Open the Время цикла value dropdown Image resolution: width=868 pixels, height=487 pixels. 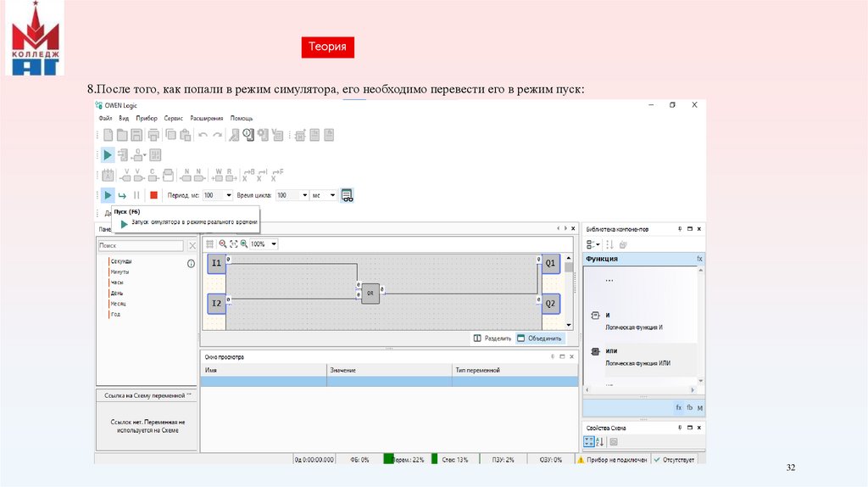click(304, 195)
